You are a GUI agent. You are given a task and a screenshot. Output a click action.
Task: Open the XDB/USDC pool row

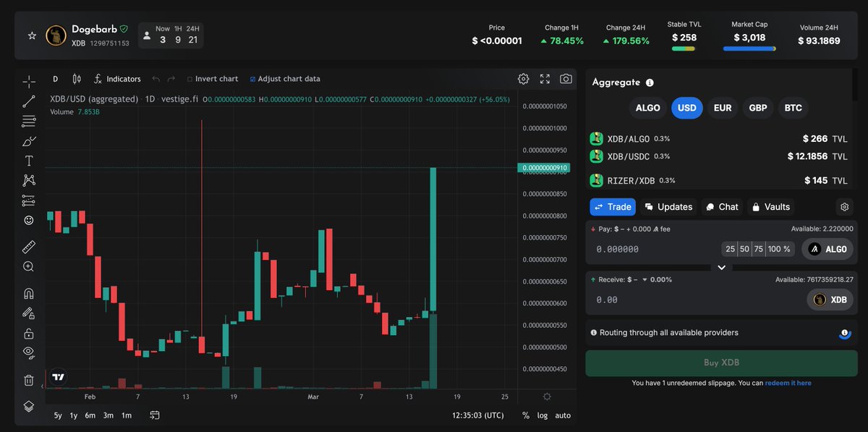tap(719, 156)
